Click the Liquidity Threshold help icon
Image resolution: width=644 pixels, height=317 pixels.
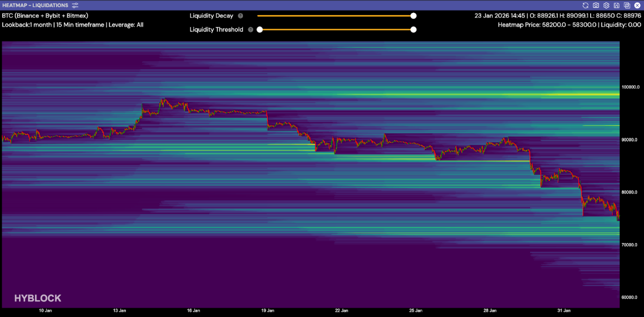click(x=251, y=30)
